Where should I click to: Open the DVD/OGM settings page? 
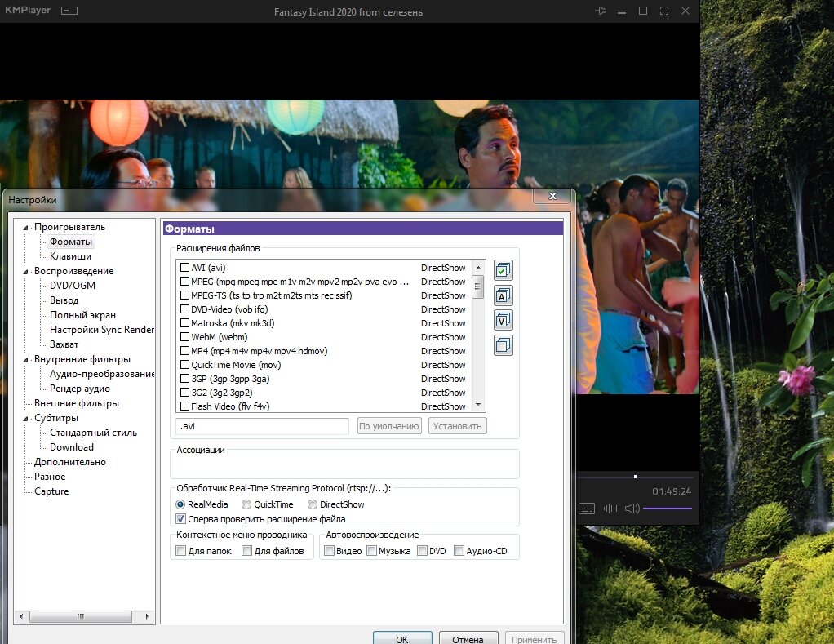click(73, 286)
